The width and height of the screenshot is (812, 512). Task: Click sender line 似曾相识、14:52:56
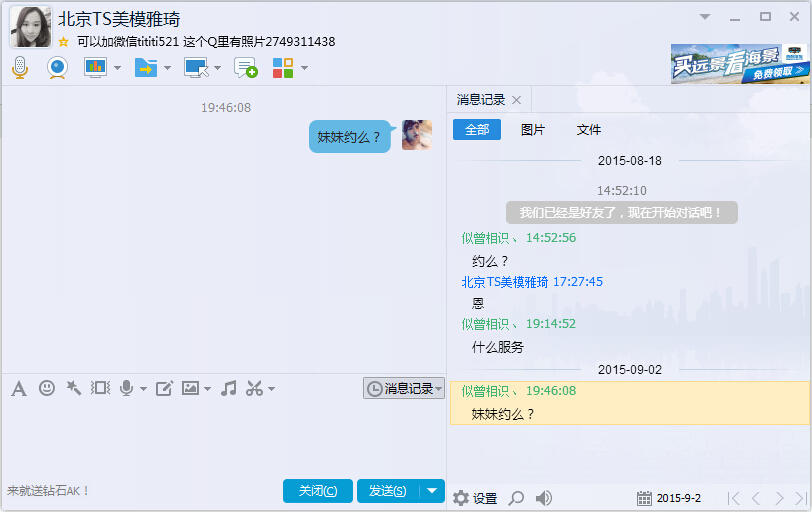518,238
